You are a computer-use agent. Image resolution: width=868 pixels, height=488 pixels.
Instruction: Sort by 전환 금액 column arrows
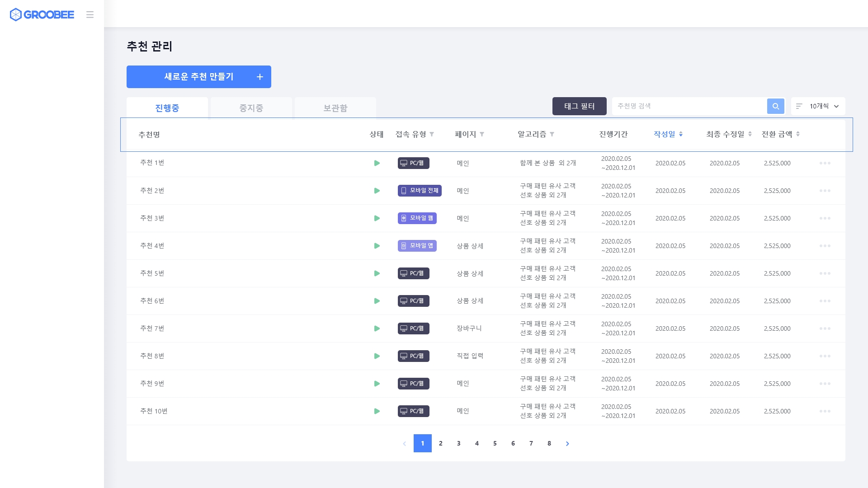(798, 134)
